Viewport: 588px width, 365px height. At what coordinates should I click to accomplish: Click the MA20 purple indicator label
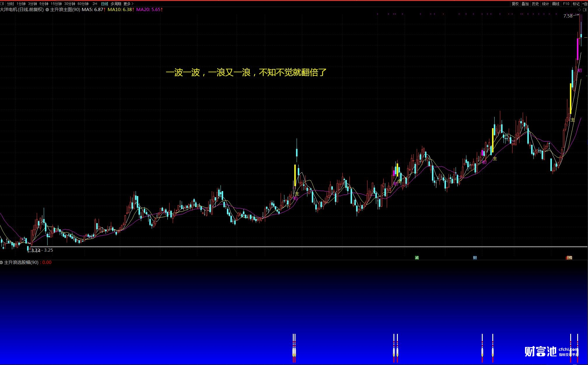(149, 10)
